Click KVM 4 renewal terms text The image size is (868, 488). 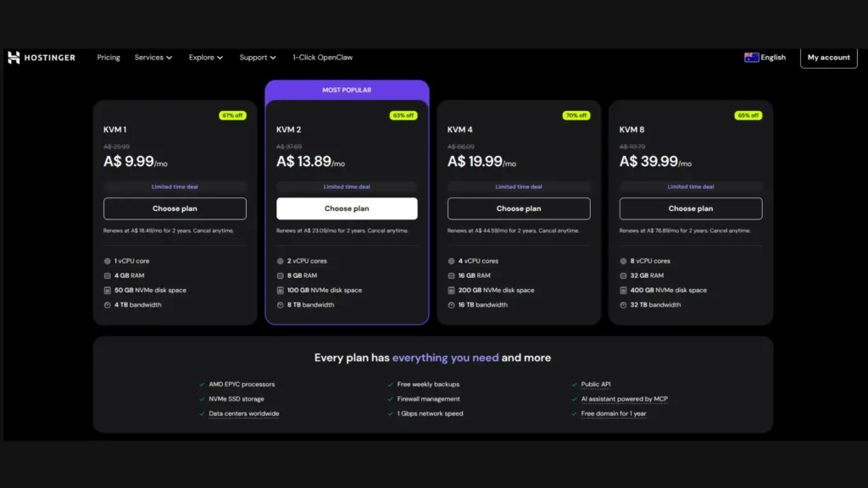click(x=513, y=230)
